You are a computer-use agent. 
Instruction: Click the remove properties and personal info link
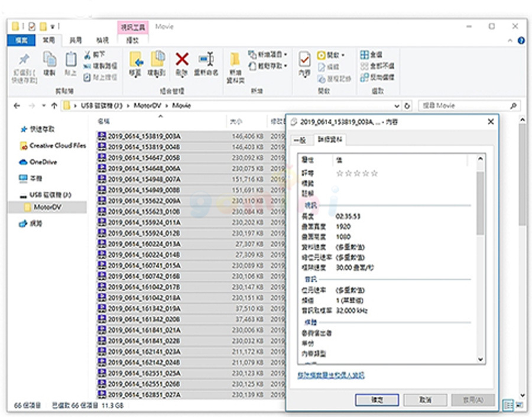[331, 376]
